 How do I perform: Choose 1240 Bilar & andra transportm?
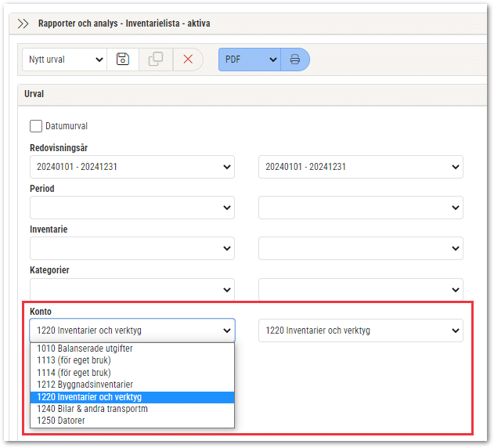(132, 409)
